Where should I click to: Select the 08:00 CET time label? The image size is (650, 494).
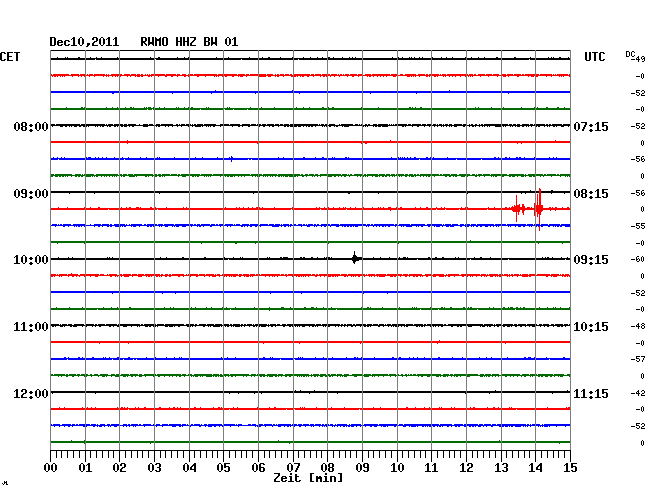tap(31, 126)
